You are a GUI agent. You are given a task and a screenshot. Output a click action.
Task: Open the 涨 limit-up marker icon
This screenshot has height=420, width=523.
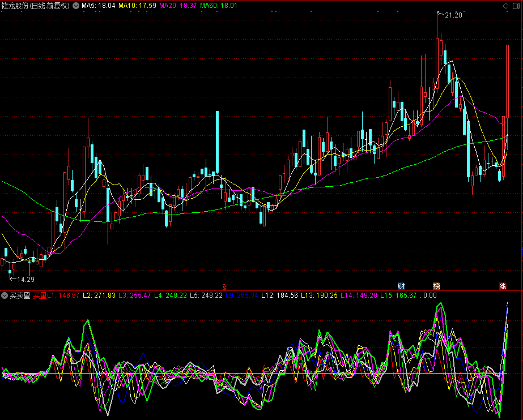[503, 286]
